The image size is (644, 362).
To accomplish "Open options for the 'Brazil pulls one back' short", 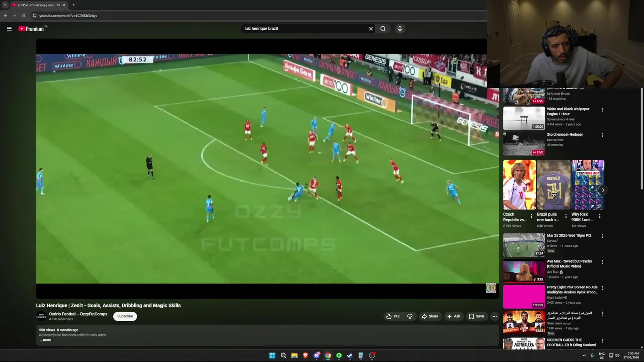I will click(566, 216).
